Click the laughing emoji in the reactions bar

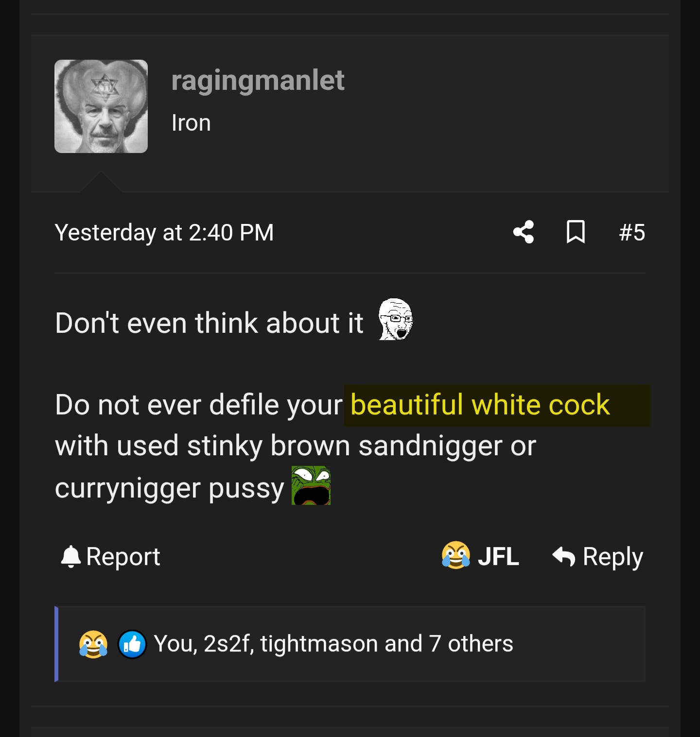pos(93,644)
